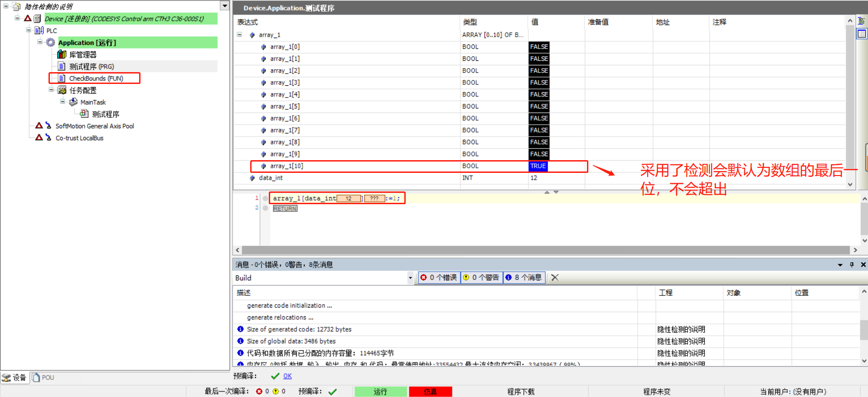Screen dimensions: 868x397
Task: Select the Device.Application.测试程序 editor tab
Action: tap(289, 8)
